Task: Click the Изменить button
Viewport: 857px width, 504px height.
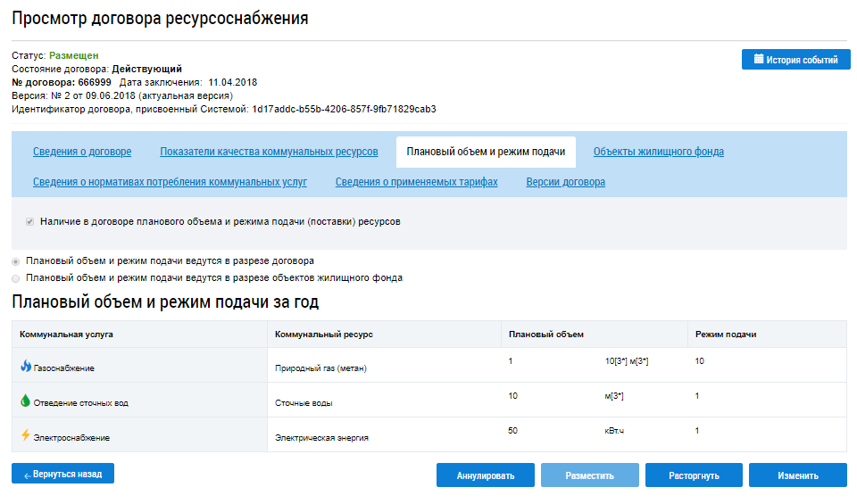Action: [797, 475]
